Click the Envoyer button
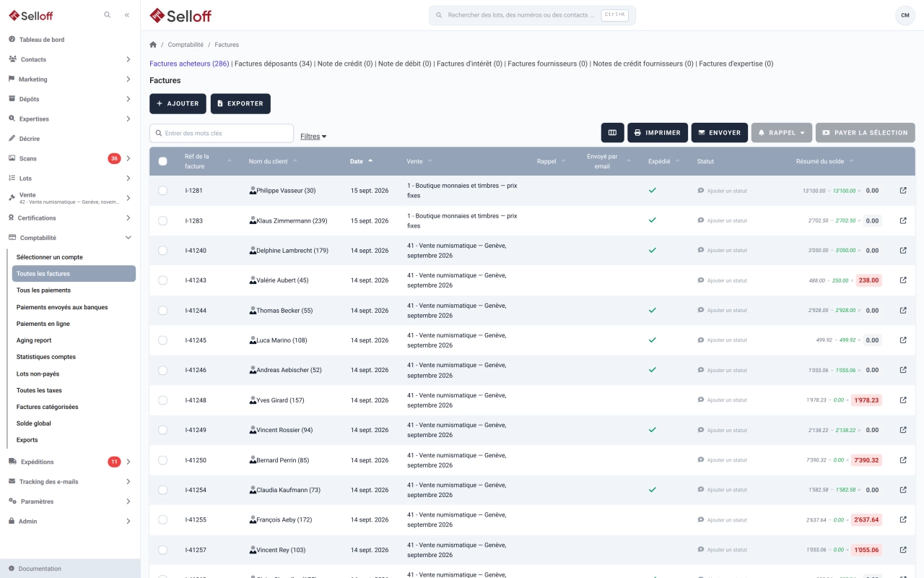The image size is (924, 578). coord(720,133)
